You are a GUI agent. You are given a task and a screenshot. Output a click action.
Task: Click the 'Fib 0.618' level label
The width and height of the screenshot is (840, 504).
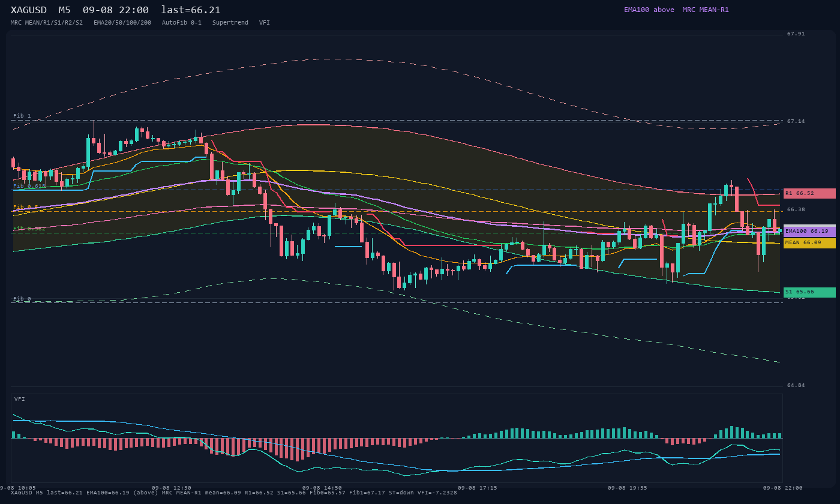point(29,186)
